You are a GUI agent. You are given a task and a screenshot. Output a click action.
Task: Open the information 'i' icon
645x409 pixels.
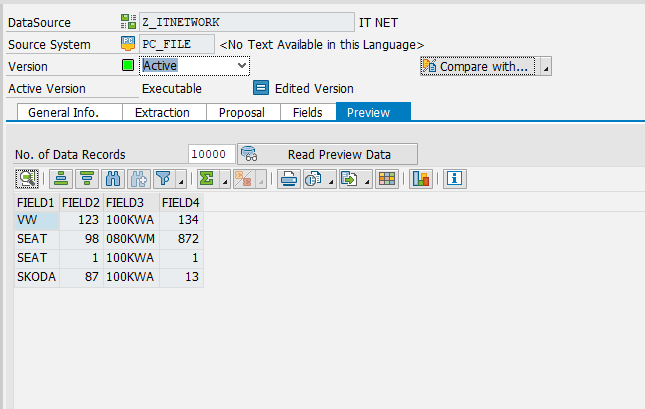point(455,179)
